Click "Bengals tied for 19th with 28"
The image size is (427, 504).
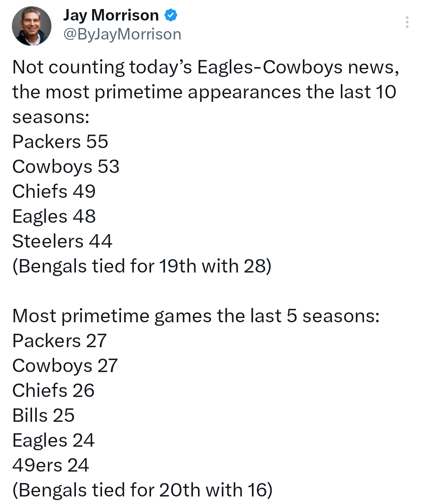tap(142, 266)
